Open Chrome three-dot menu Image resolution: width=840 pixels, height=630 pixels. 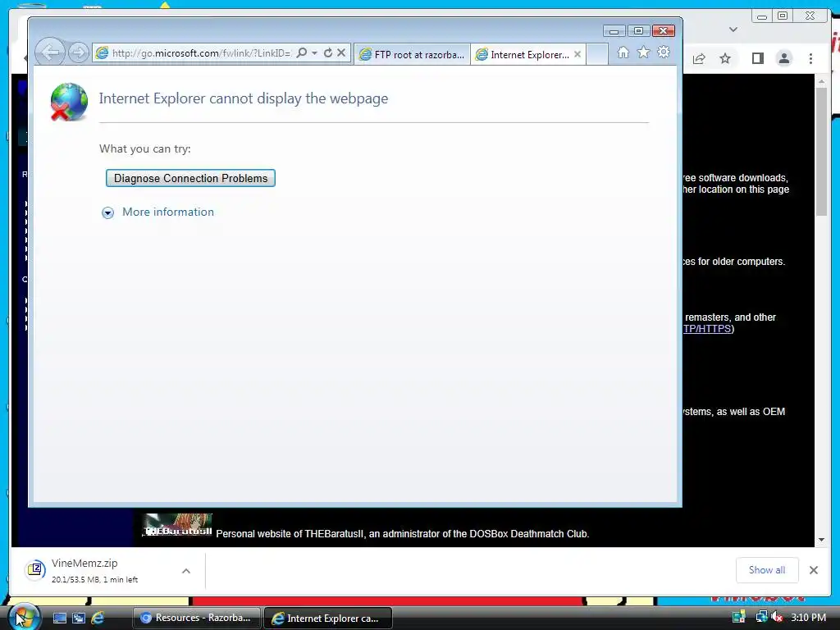pos(811,58)
